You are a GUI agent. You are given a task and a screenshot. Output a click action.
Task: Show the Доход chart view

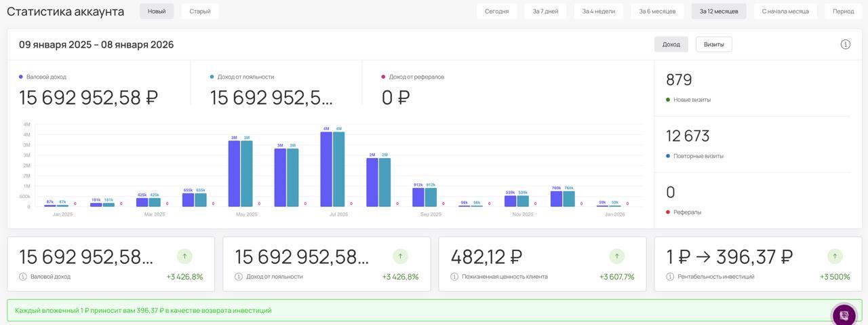coord(671,44)
